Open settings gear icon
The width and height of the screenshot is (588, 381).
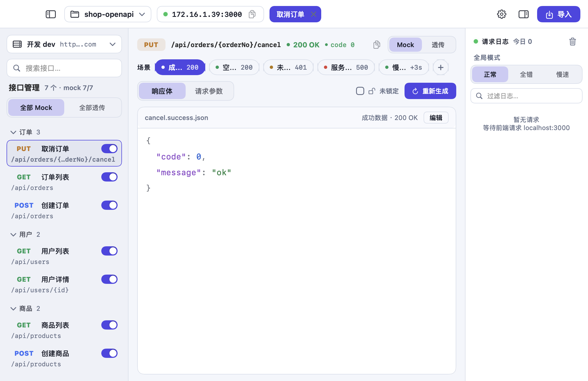tap(501, 14)
